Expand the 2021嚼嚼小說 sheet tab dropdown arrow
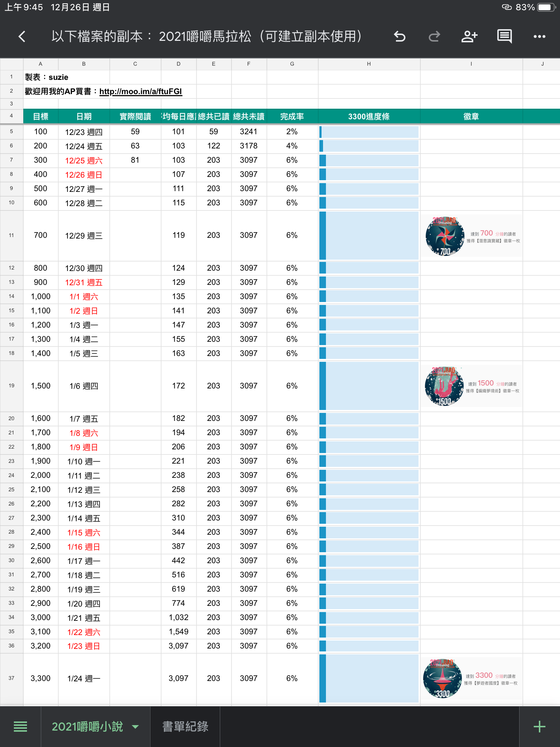560x747 pixels. pos(135,727)
